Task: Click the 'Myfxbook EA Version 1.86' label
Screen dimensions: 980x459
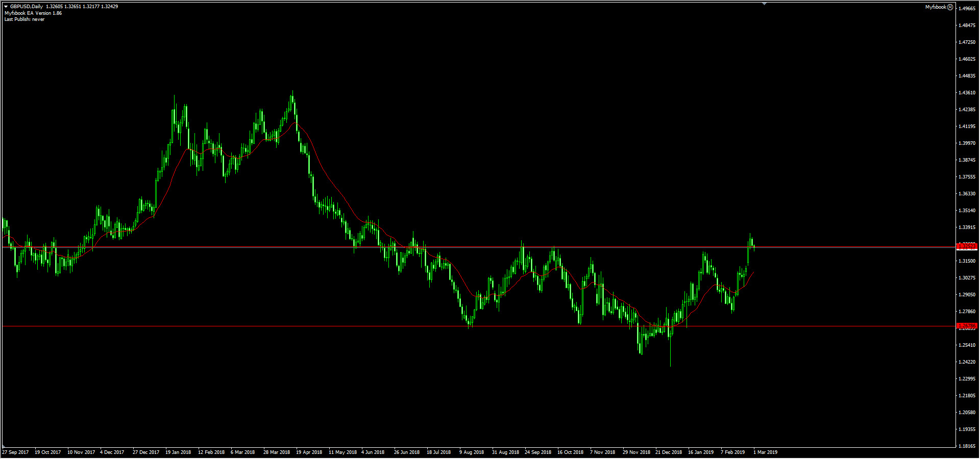Action: pyautogui.click(x=33, y=13)
